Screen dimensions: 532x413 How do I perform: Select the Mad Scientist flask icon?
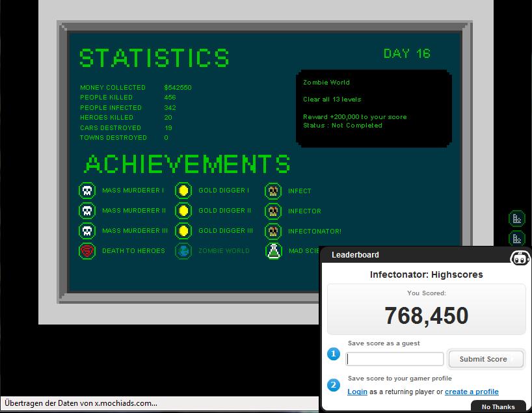tap(274, 251)
